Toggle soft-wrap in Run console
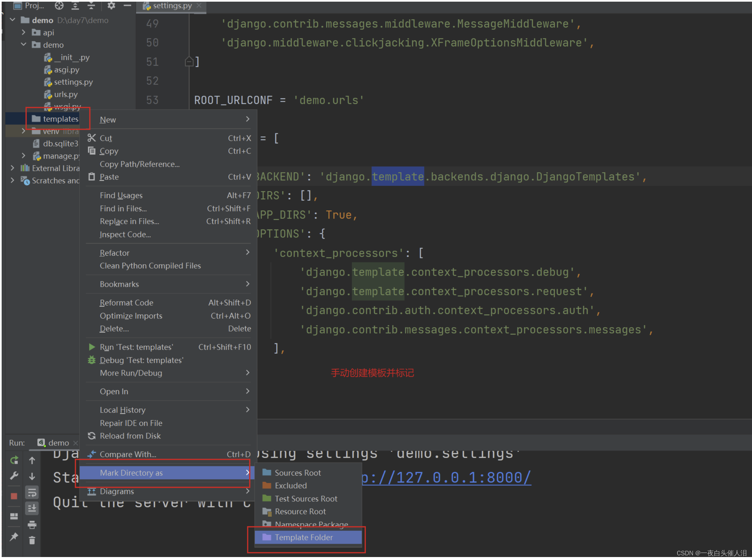The height and width of the screenshot is (560, 752). [x=32, y=492]
